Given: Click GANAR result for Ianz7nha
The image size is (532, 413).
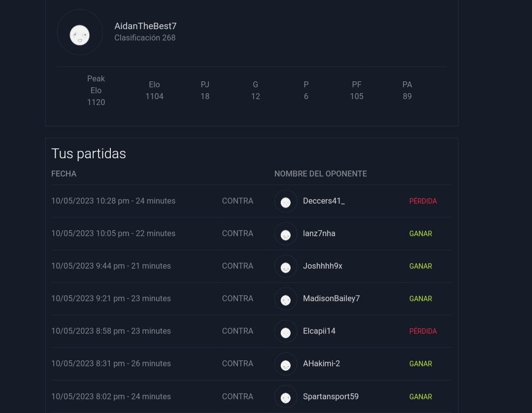Looking at the screenshot, I should (420, 234).
